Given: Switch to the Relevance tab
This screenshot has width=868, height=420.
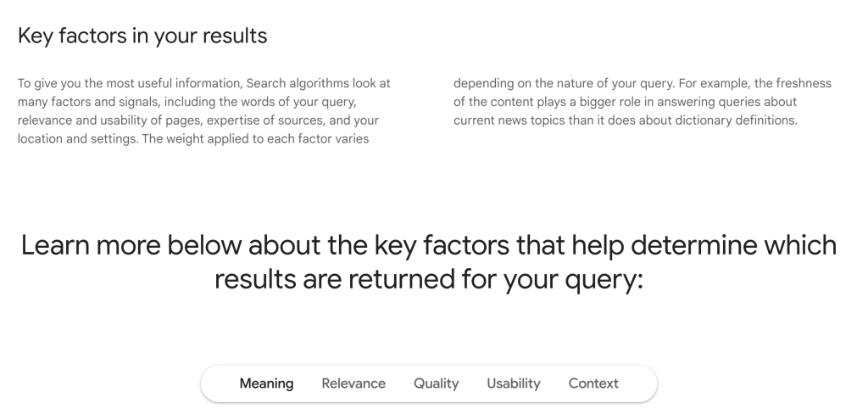Looking at the screenshot, I should (x=353, y=384).
